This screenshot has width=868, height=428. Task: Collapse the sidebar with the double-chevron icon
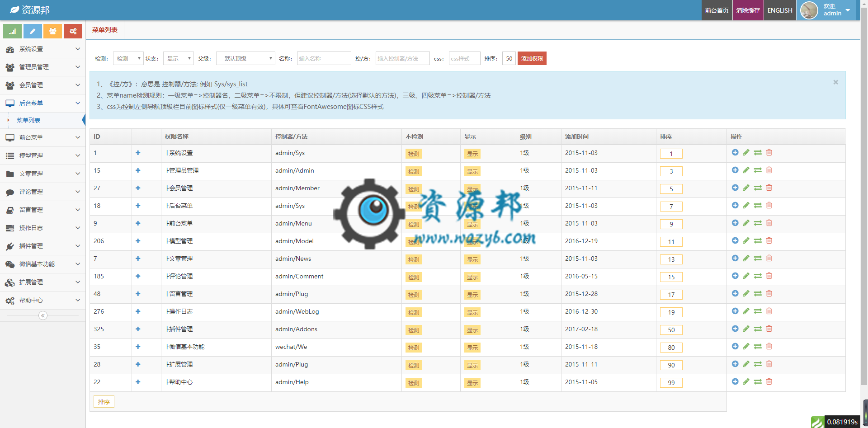click(43, 315)
